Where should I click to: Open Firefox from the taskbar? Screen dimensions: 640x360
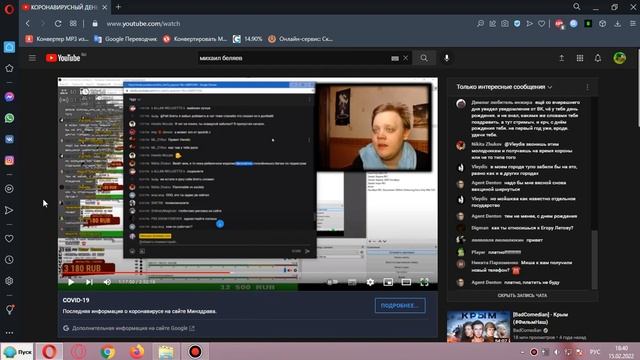pos(137,352)
